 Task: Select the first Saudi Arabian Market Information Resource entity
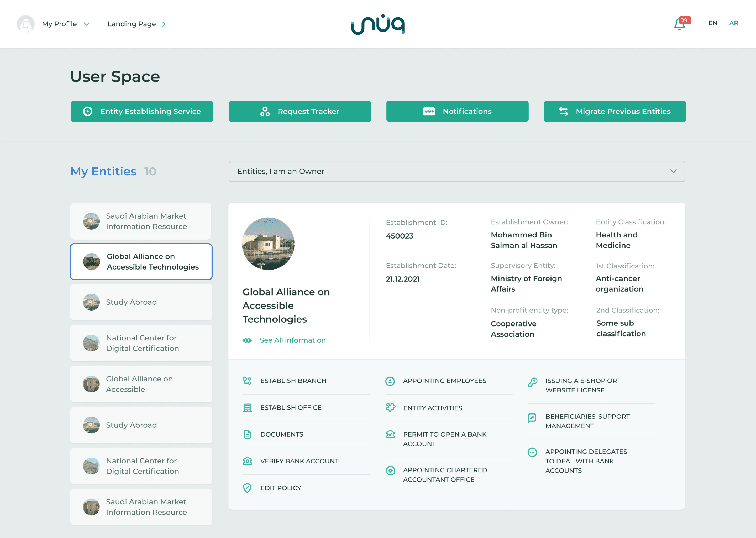(x=141, y=221)
